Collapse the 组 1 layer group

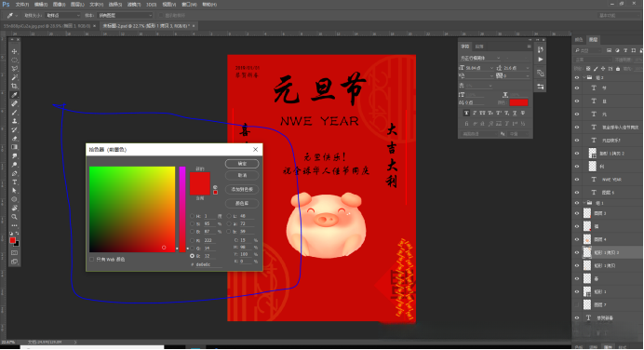pyautogui.click(x=584, y=203)
